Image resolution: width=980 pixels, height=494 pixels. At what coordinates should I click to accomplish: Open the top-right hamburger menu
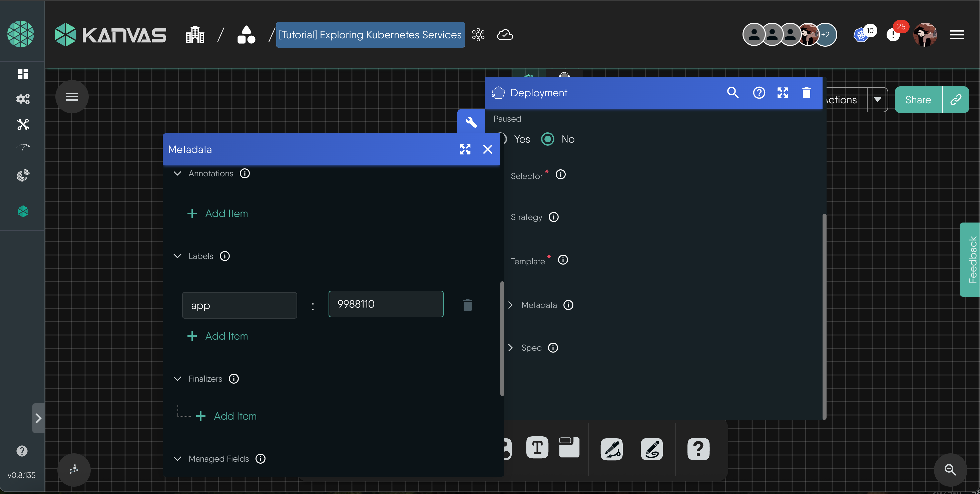(957, 35)
